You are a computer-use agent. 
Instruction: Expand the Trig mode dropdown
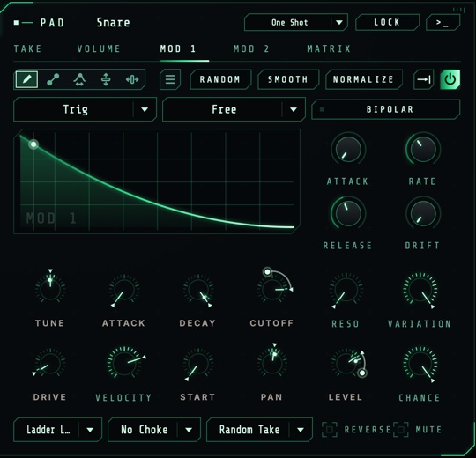click(85, 109)
